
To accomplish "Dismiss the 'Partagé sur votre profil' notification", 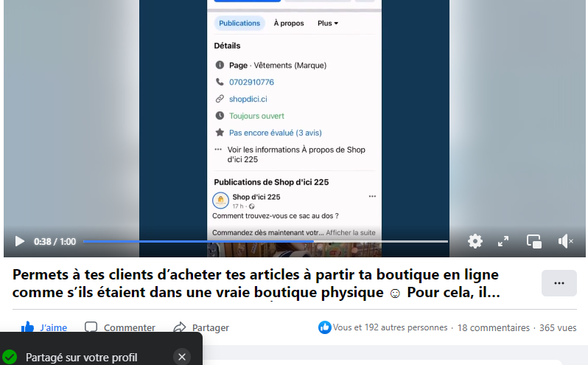I will (x=182, y=357).
